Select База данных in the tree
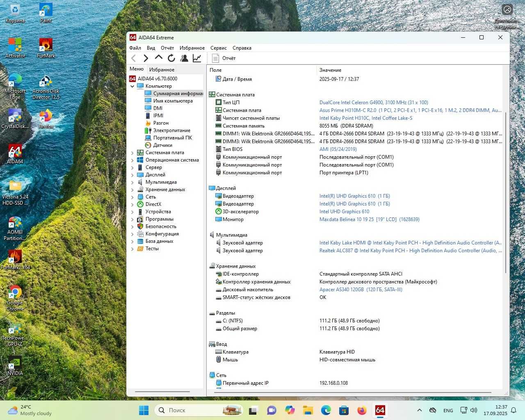The width and height of the screenshot is (525, 420). 155,241
